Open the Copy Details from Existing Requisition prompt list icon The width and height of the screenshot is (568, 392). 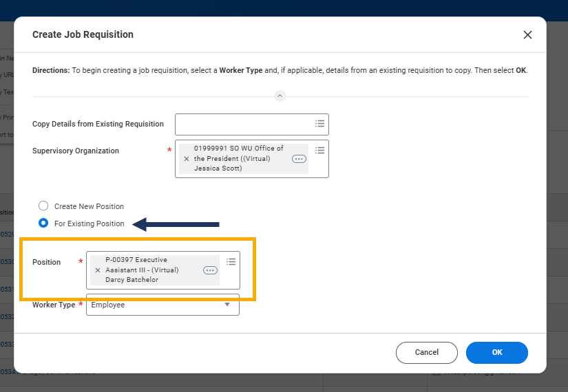pyautogui.click(x=319, y=124)
